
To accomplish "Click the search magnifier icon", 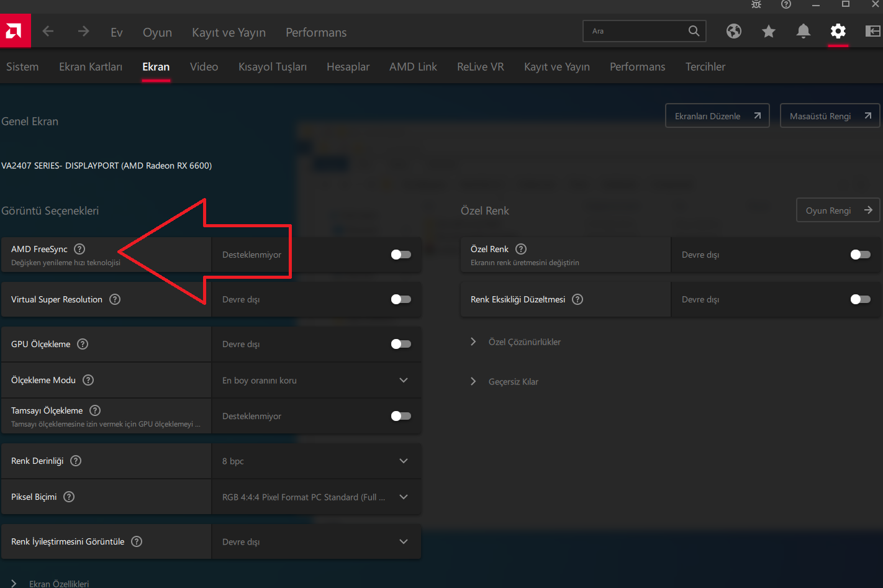I will coord(694,31).
